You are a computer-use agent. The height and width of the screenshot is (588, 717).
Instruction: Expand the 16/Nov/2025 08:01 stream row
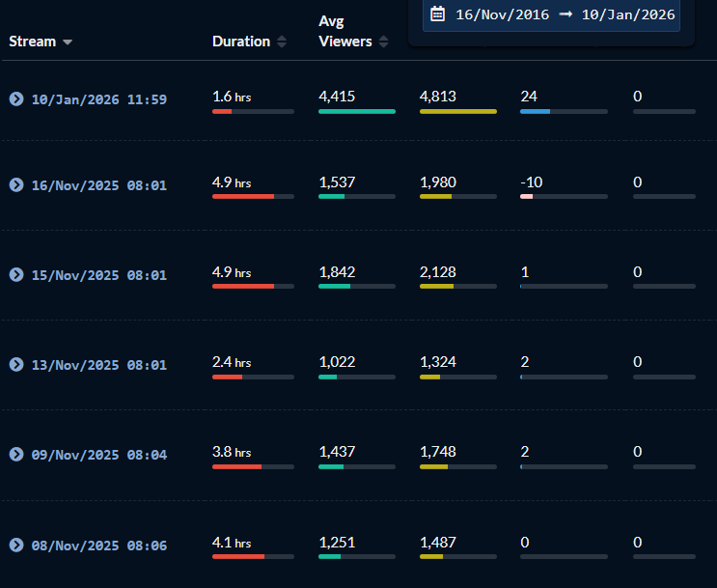pyautogui.click(x=16, y=184)
